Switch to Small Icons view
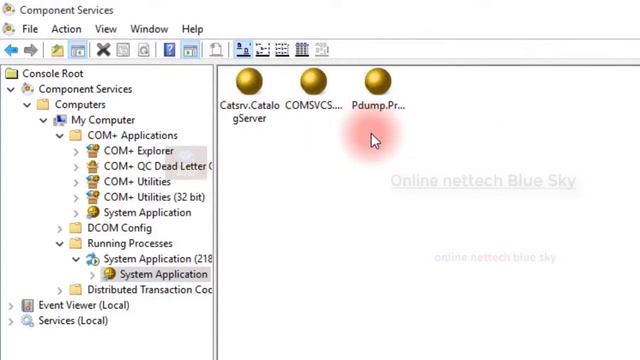The width and height of the screenshot is (640, 360). click(x=262, y=50)
